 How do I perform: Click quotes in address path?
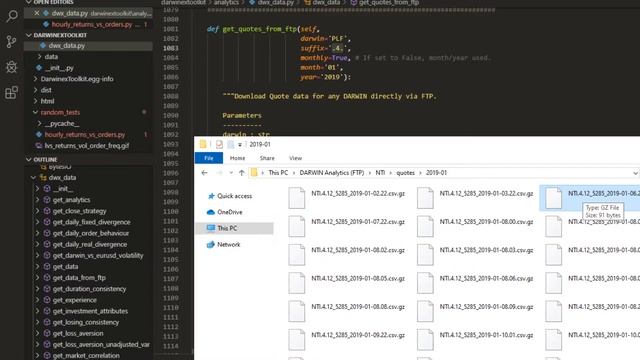[x=405, y=173]
